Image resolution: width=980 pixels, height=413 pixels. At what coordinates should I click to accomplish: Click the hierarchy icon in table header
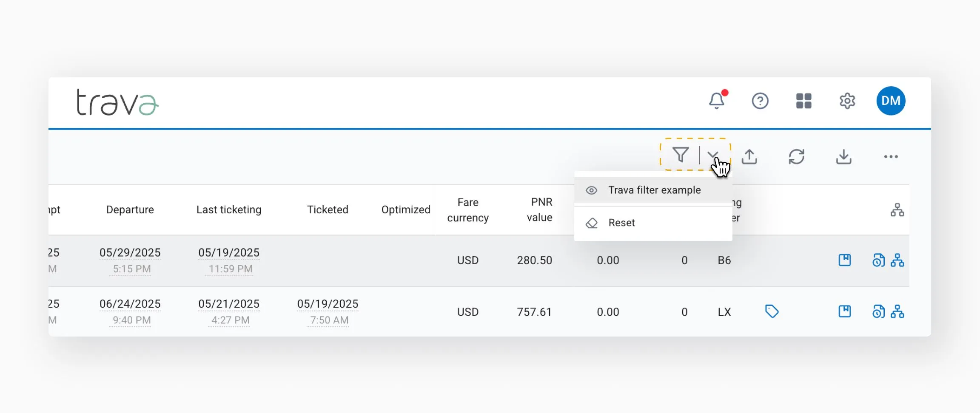(x=897, y=210)
